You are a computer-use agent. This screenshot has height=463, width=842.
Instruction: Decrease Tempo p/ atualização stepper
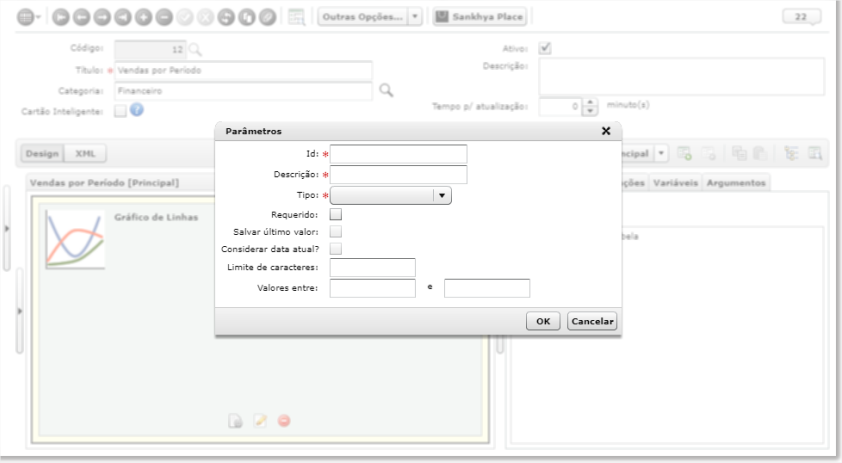590,111
